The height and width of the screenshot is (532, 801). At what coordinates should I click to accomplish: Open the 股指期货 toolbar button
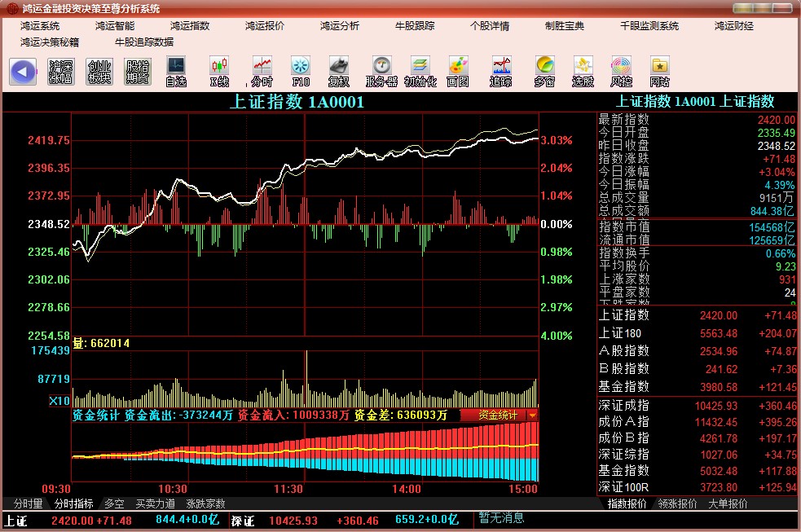point(138,72)
